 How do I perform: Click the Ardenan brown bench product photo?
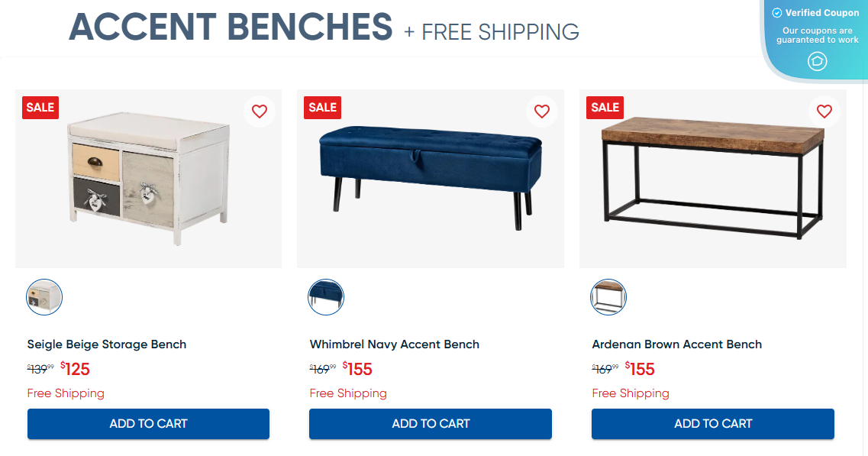tap(712, 178)
